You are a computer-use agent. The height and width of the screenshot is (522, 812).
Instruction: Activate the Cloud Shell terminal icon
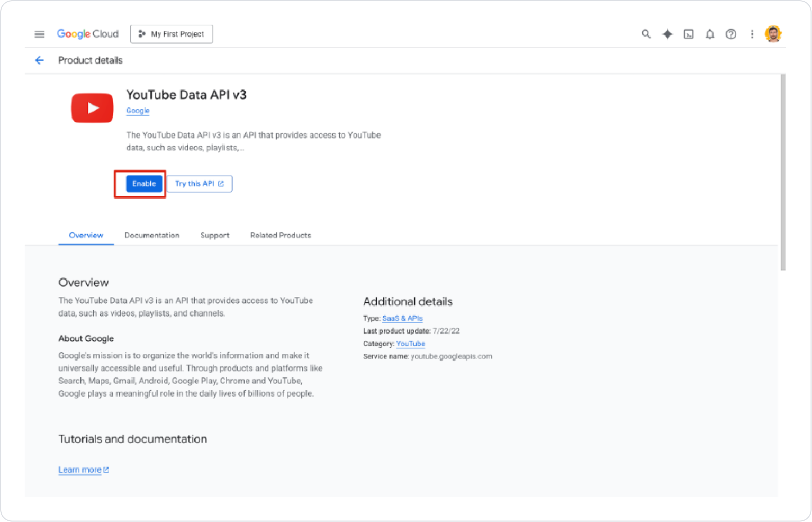689,34
